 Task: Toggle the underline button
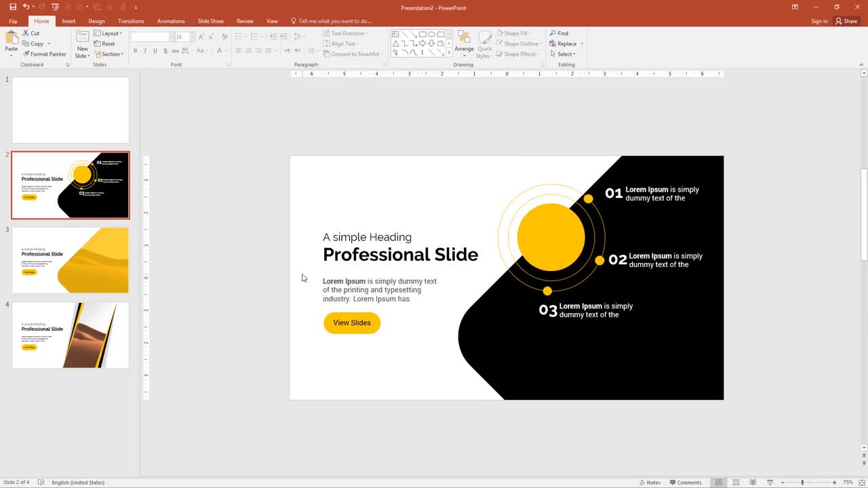pos(155,50)
